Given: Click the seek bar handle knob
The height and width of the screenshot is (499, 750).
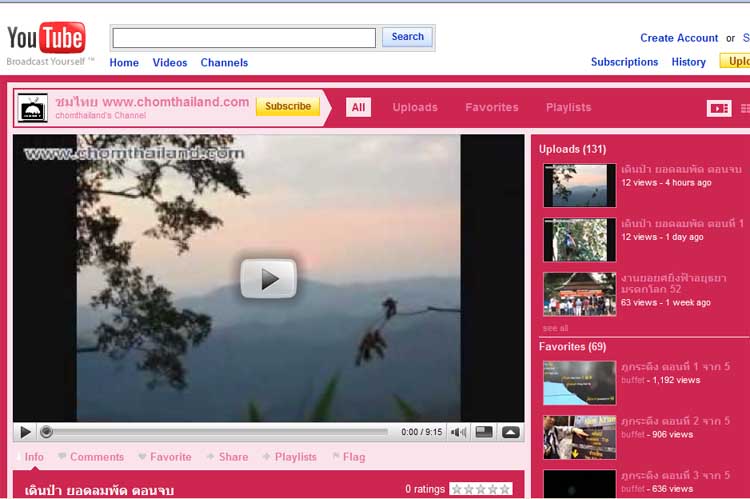Looking at the screenshot, I should point(46,432).
